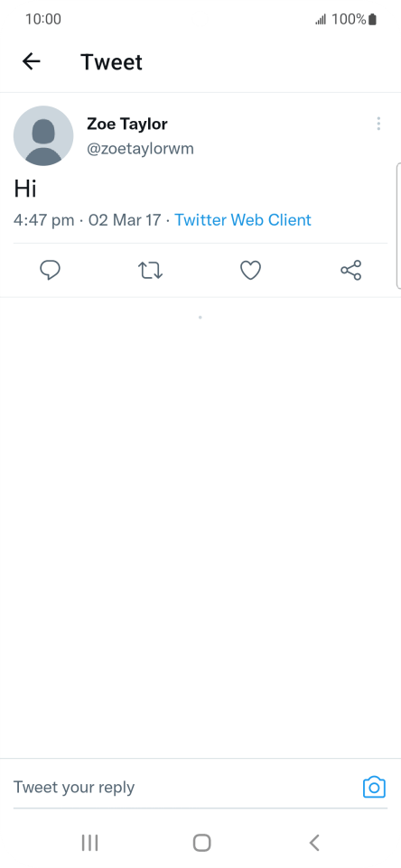Viewport: 401px width, 868px height.
Task: Open recent apps from navigation bar
Action: (x=89, y=843)
